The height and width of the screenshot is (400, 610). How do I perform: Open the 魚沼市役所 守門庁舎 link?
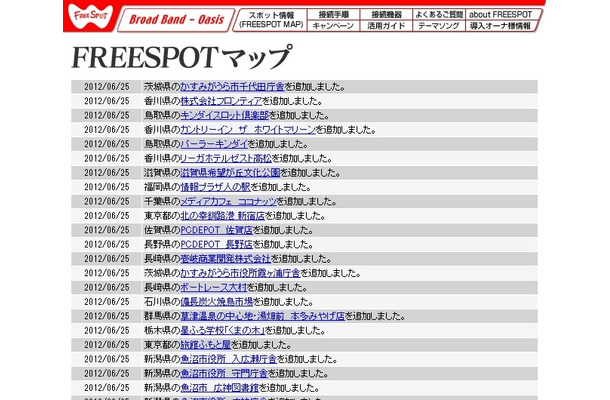pos(224,374)
